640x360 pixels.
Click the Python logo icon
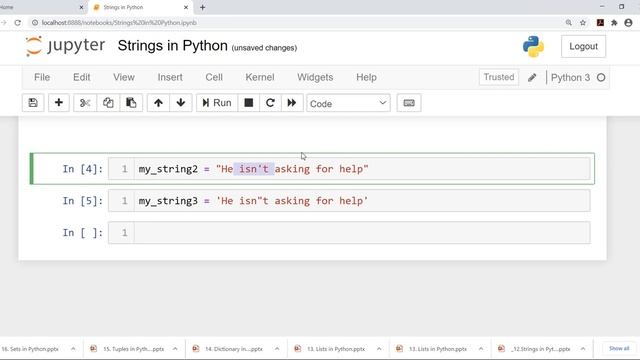[x=533, y=46]
